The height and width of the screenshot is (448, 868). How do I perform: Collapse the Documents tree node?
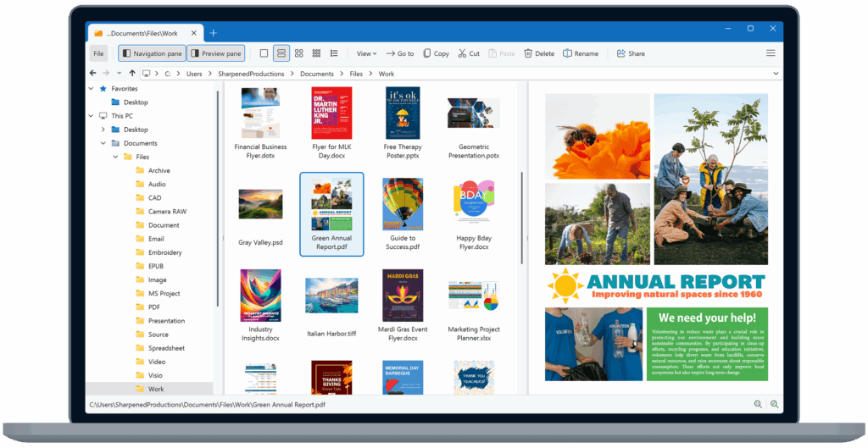(103, 142)
